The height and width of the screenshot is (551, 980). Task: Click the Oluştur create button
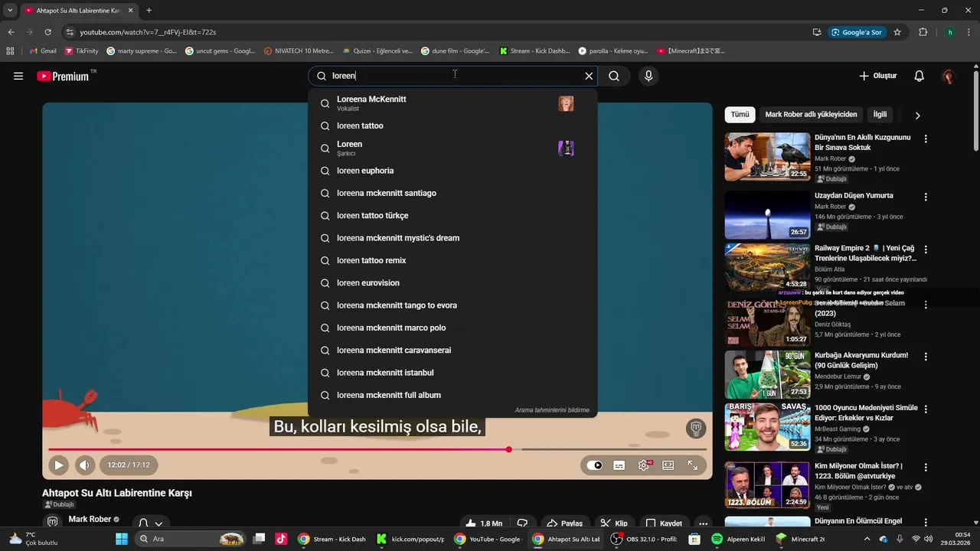coord(877,76)
